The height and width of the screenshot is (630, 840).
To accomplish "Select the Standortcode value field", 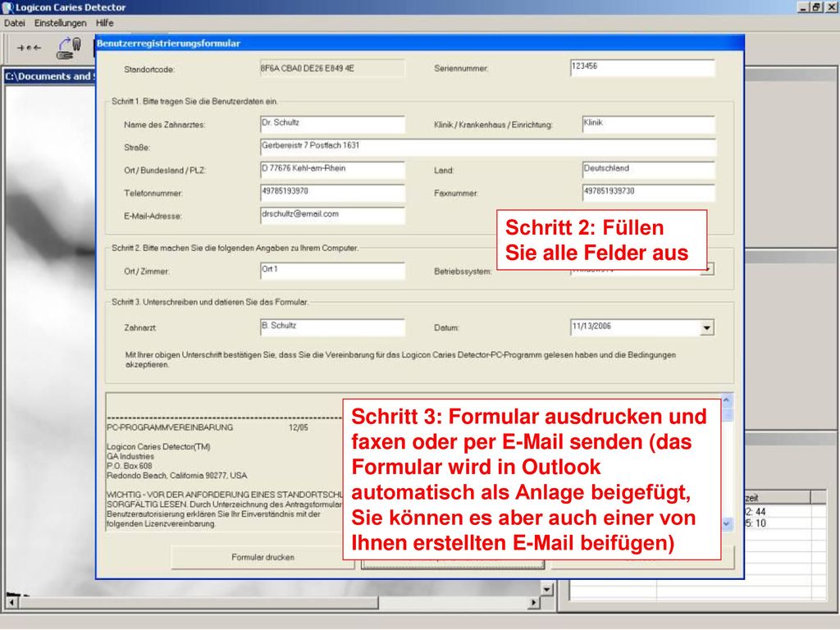I will tap(332, 69).
